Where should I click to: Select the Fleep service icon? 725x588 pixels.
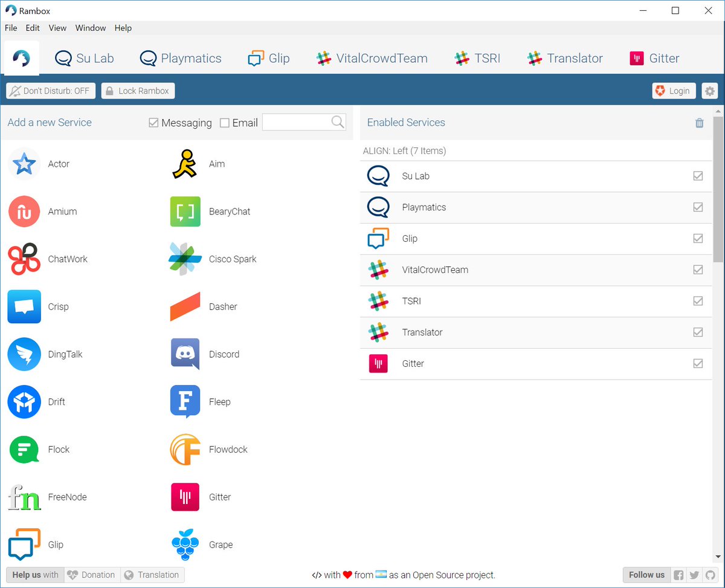tap(185, 402)
